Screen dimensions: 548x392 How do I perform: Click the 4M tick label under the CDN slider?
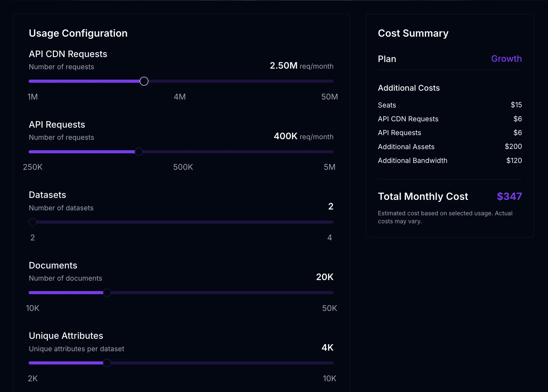pyautogui.click(x=180, y=97)
